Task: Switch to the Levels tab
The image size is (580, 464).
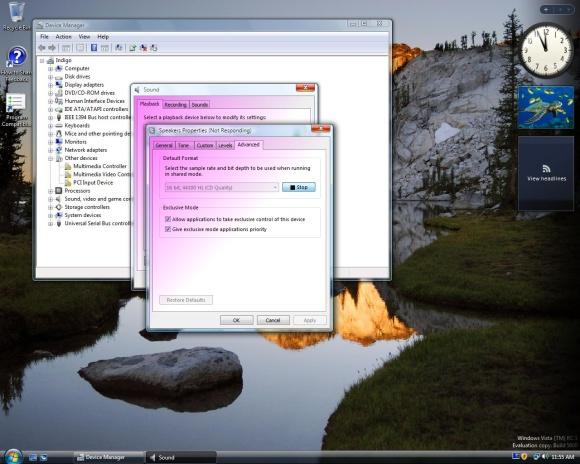Action: click(x=225, y=145)
